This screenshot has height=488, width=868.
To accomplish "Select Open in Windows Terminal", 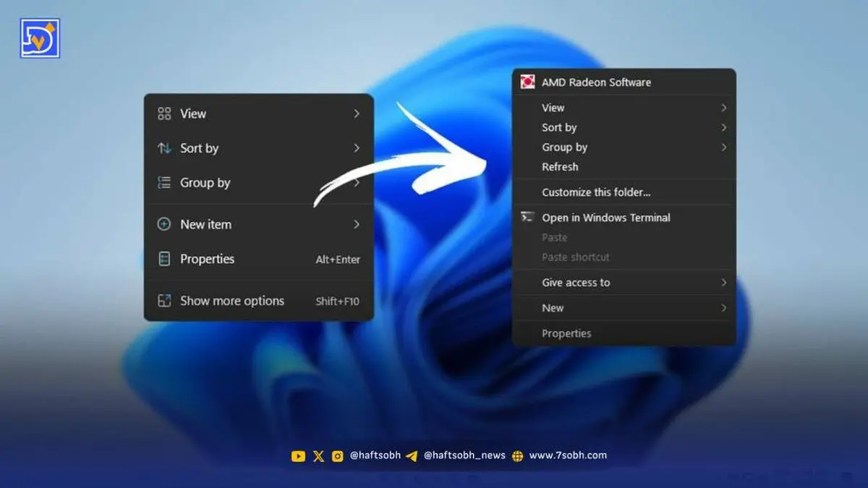I will coord(624,218).
